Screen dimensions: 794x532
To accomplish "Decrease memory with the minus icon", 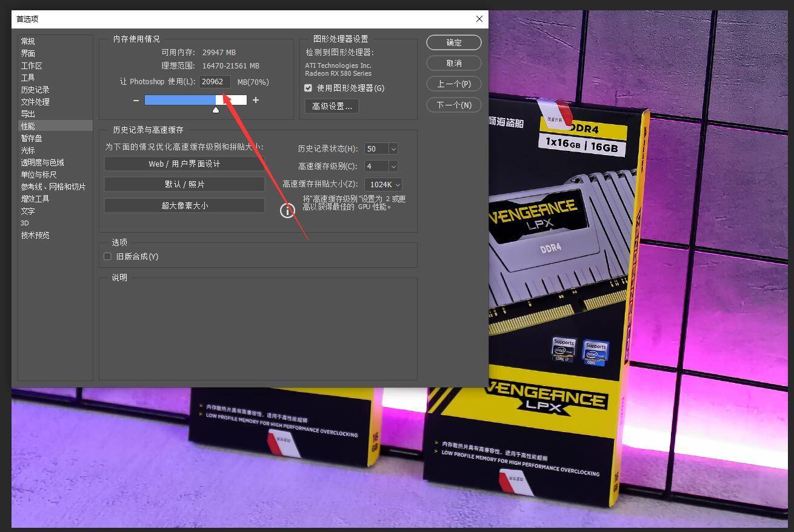I will [x=136, y=100].
